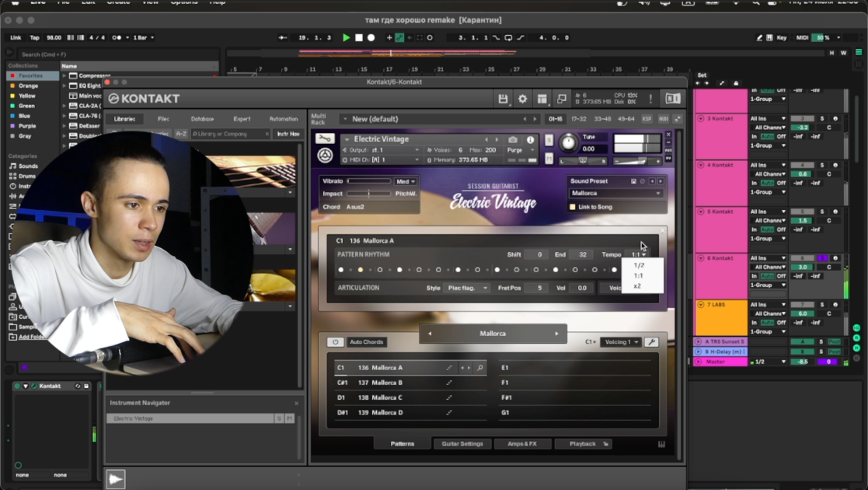The height and width of the screenshot is (490, 868).
Task: Open 3 Kontakt All Ins input dropdown
Action: [768, 119]
